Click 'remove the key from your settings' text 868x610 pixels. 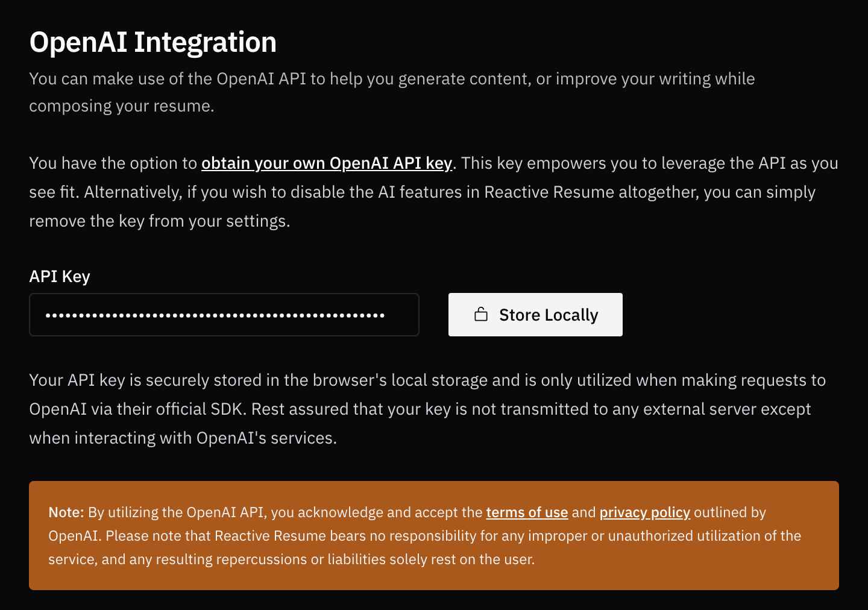coord(160,221)
